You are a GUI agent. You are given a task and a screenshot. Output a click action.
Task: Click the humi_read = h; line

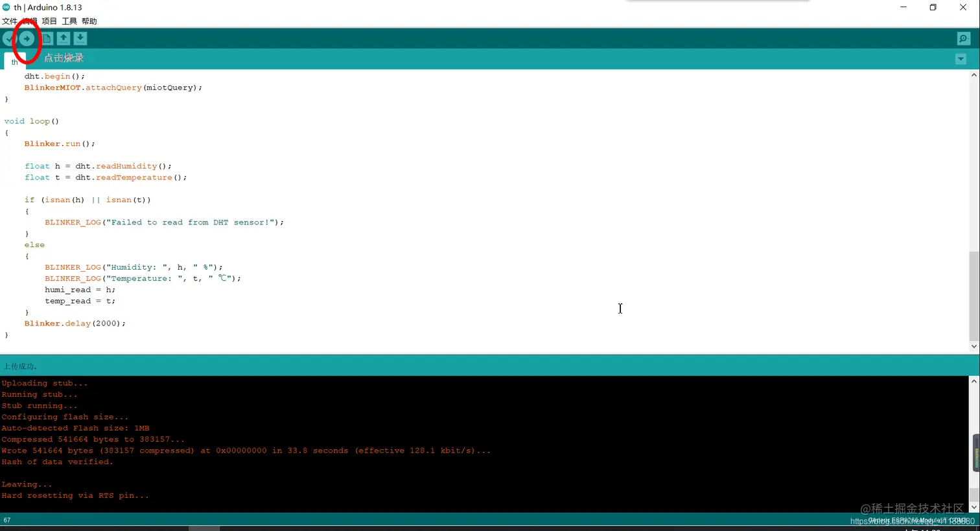(x=80, y=290)
